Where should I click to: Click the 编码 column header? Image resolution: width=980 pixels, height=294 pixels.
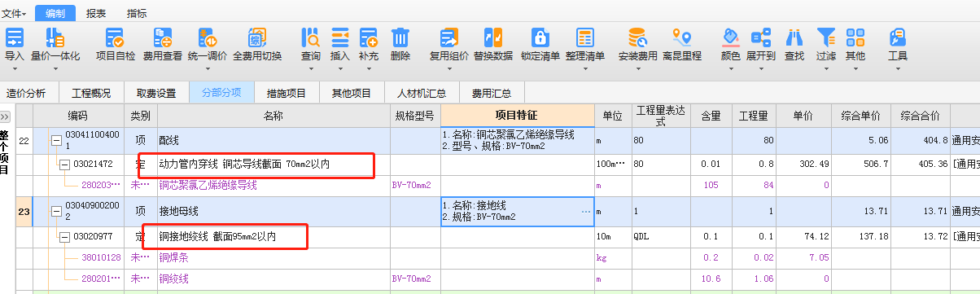click(77, 116)
